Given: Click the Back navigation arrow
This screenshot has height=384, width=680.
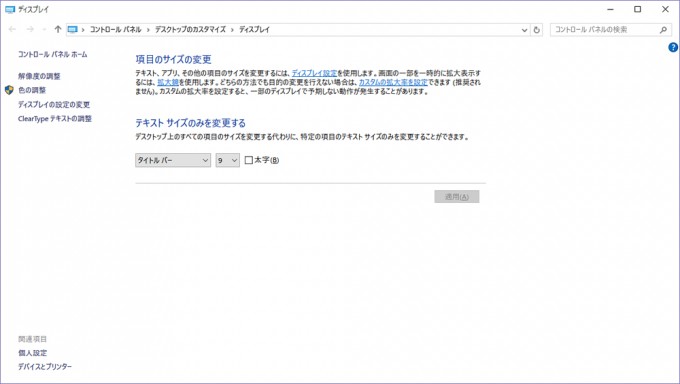Looking at the screenshot, I should pyautogui.click(x=12, y=30).
